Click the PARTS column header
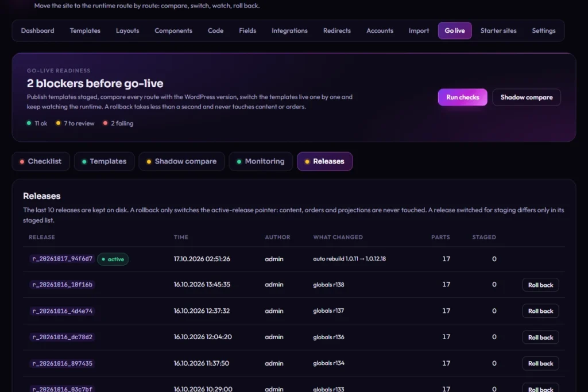This screenshot has width=588, height=392. 440,237
